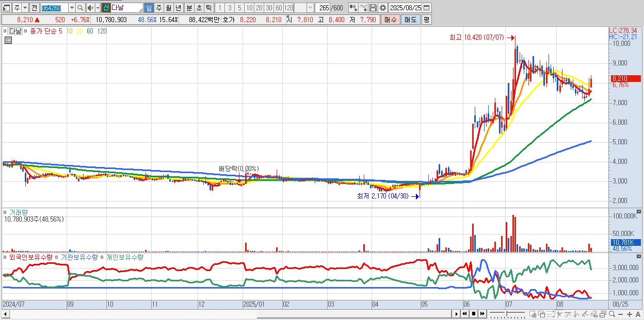644x320 pixels.
Task: Open the chart settings gear icon
Action: pyautogui.click(x=382, y=8)
